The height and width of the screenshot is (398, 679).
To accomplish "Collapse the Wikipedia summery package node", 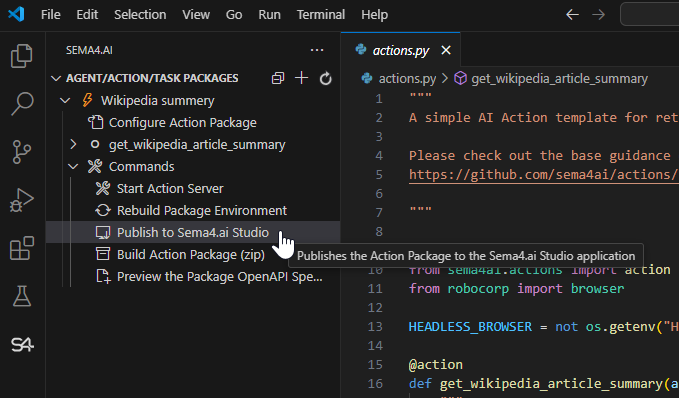I will [65, 100].
